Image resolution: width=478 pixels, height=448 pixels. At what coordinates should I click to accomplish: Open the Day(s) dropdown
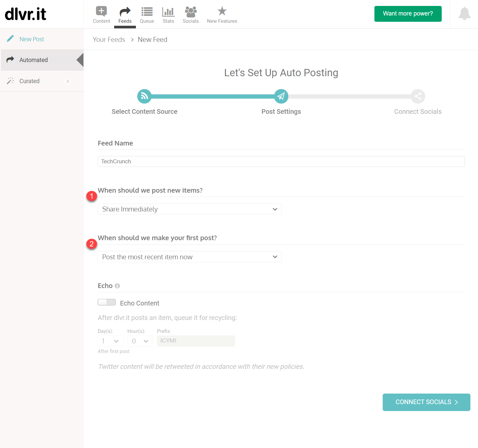[x=111, y=341]
